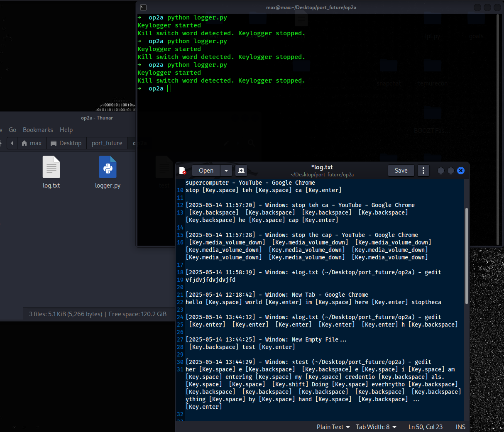Open gedit's three-dot hamburger menu

pyautogui.click(x=423, y=171)
